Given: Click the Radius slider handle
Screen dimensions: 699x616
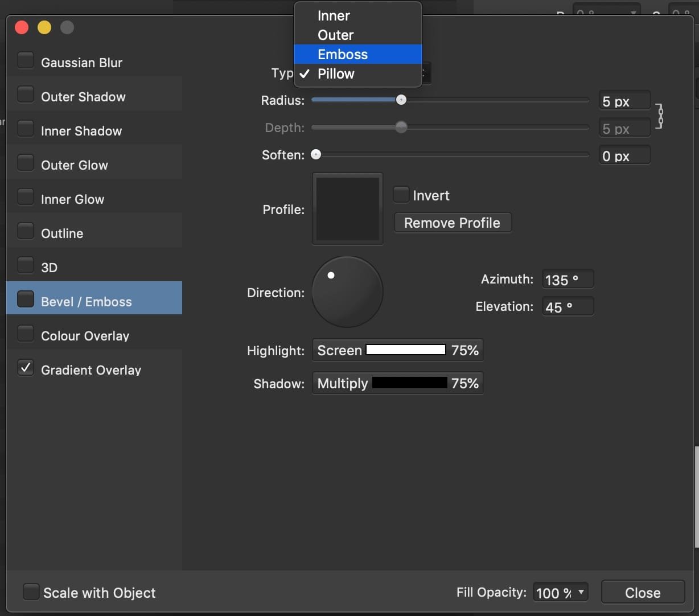Looking at the screenshot, I should pyautogui.click(x=401, y=100).
